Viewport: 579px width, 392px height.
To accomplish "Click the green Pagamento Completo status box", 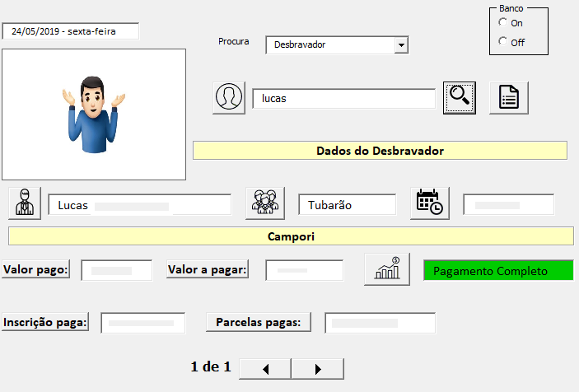I will click(498, 271).
